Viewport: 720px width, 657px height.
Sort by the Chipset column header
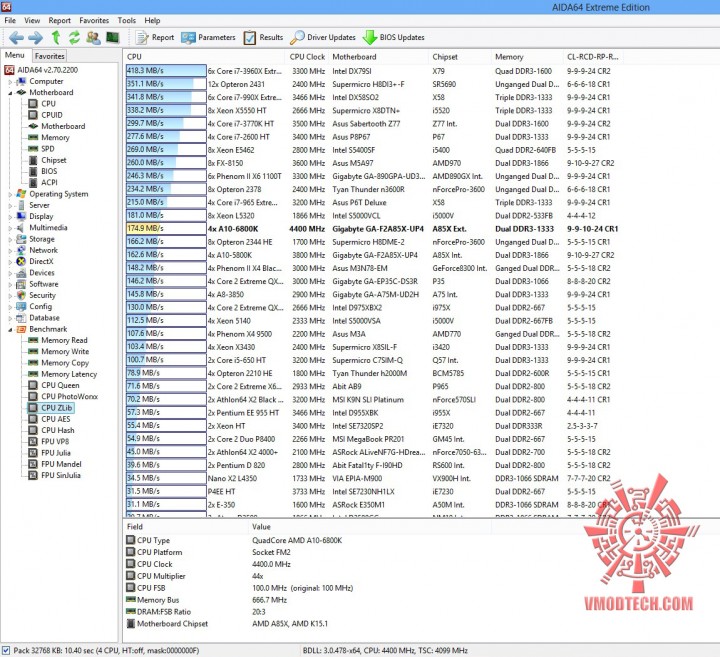click(x=460, y=56)
